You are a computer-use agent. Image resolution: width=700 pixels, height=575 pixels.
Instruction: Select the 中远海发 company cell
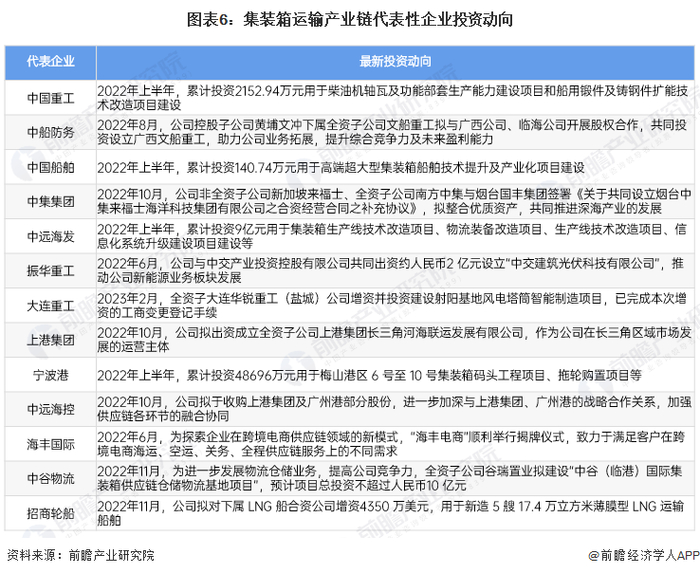coord(50,236)
